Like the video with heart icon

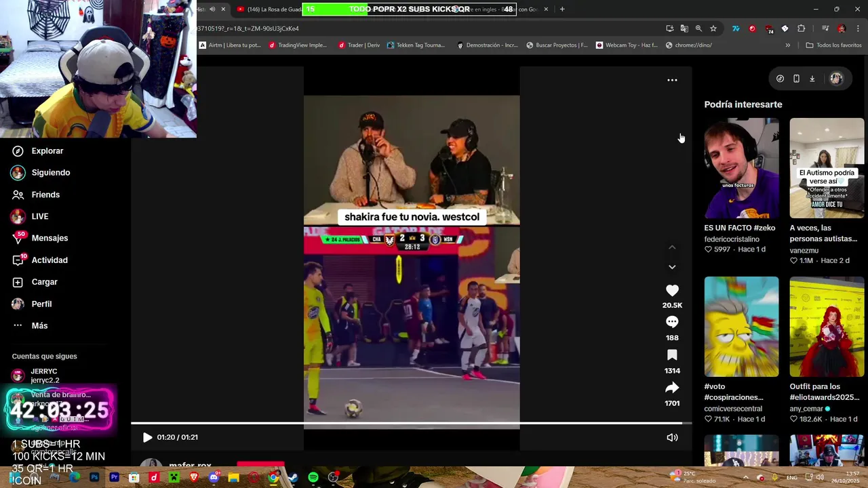point(672,291)
